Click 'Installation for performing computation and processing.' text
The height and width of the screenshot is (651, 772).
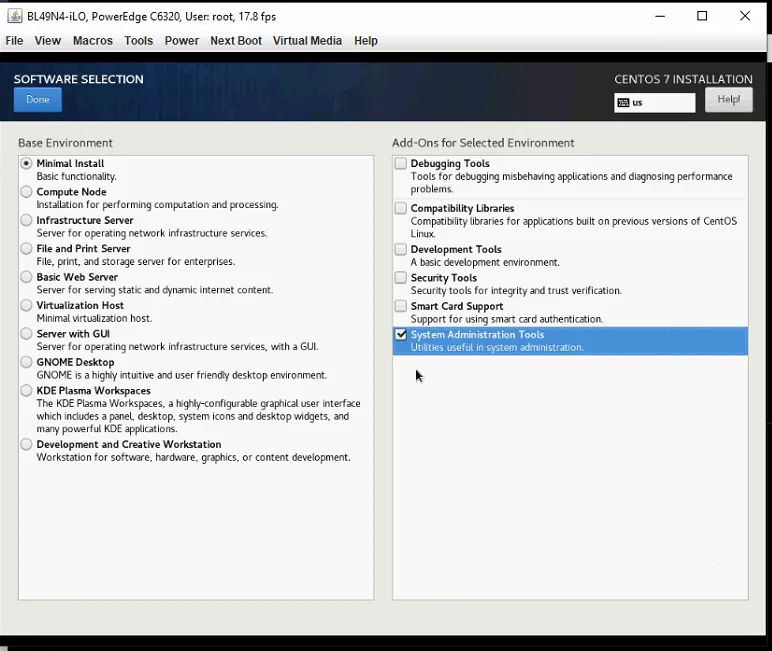tap(158, 205)
